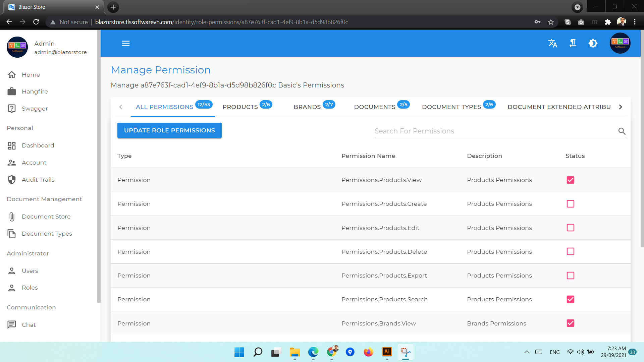Viewport: 644px width, 362px height.
Task: Enable Permissions.Products.Create checkbox
Action: coord(570,204)
